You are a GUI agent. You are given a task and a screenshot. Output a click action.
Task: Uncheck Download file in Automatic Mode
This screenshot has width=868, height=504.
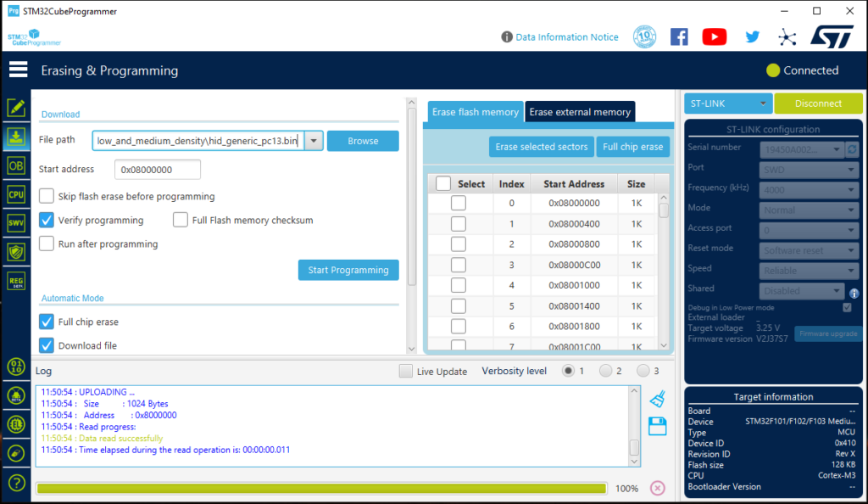pyautogui.click(x=47, y=345)
